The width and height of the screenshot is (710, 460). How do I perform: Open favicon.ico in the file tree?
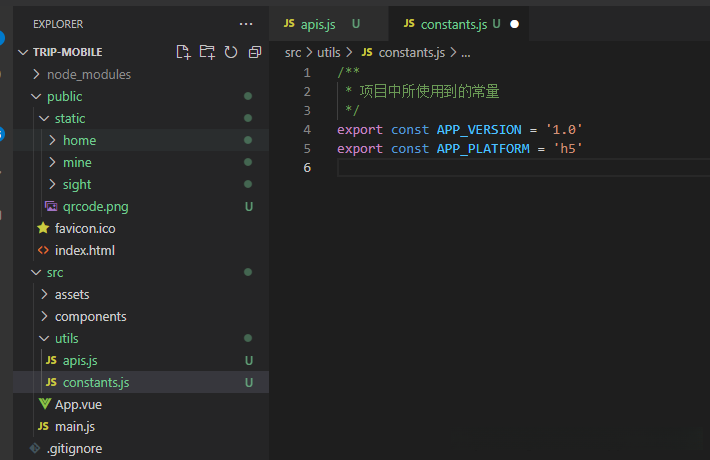point(85,228)
